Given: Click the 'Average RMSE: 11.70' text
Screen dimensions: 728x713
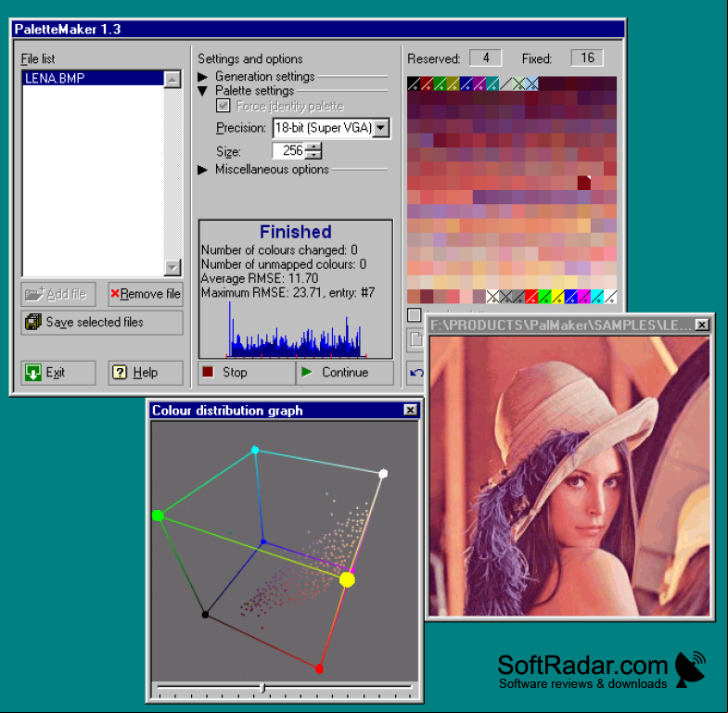Looking at the screenshot, I should (x=260, y=278).
